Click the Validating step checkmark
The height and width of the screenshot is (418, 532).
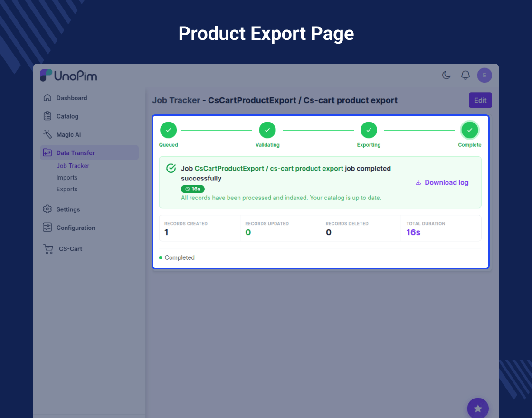point(267,130)
